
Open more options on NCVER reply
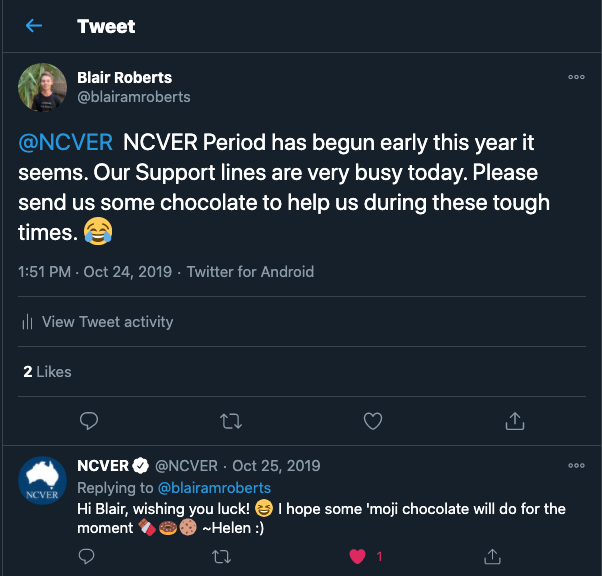click(576, 466)
